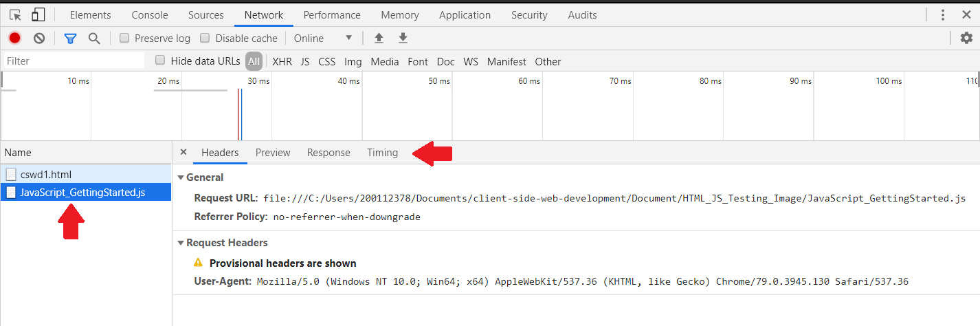
Task: Open the Timing detail tab
Action: [x=382, y=153]
